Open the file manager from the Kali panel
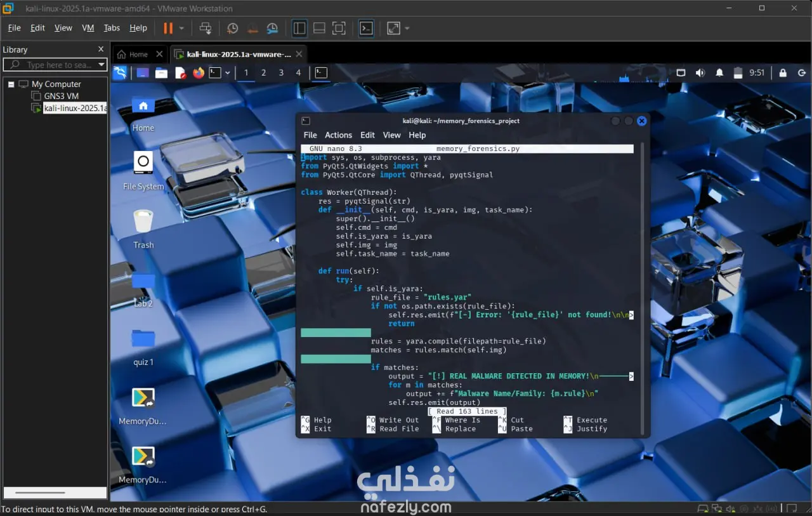Screen dimensions: 812x516 click(x=161, y=73)
